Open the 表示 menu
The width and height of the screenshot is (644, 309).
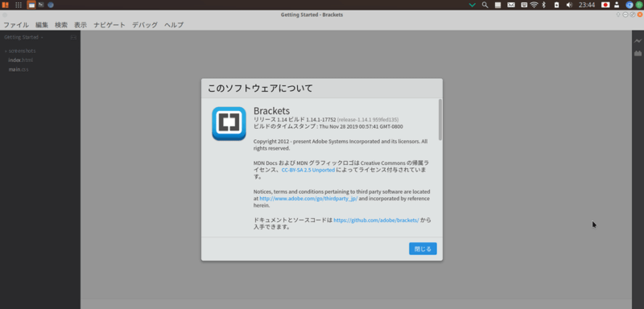pos(80,25)
